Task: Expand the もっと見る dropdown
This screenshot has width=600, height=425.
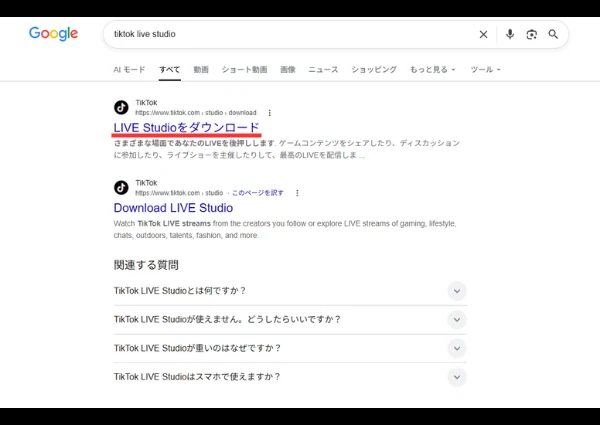Action: (x=432, y=70)
